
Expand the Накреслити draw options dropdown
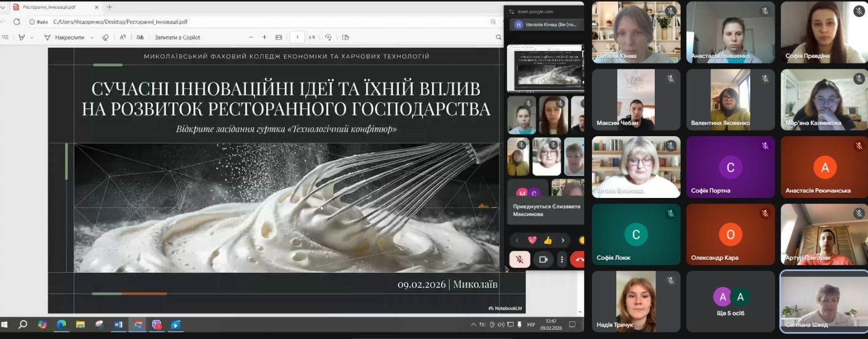[92, 37]
